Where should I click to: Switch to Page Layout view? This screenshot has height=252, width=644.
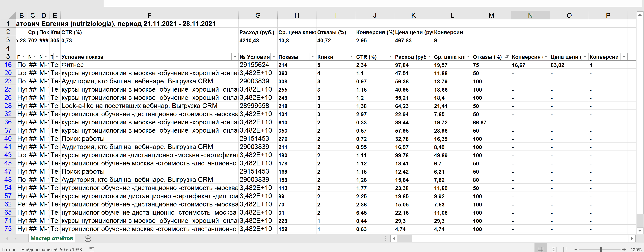click(x=553, y=249)
